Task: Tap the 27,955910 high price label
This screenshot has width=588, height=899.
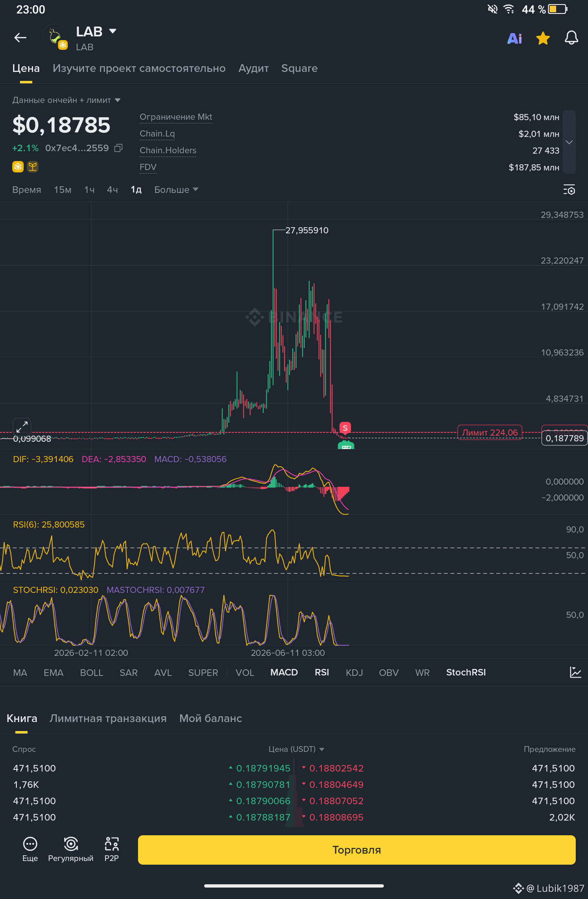Action: pyautogui.click(x=307, y=230)
